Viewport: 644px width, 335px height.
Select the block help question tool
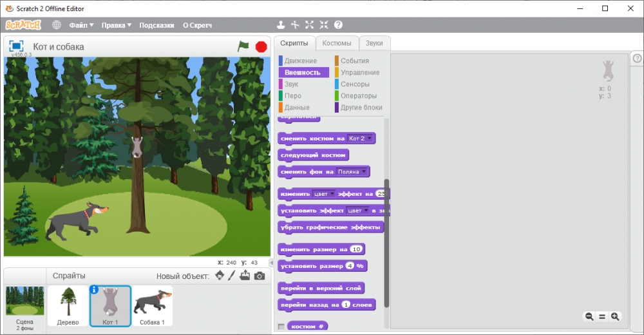point(338,25)
